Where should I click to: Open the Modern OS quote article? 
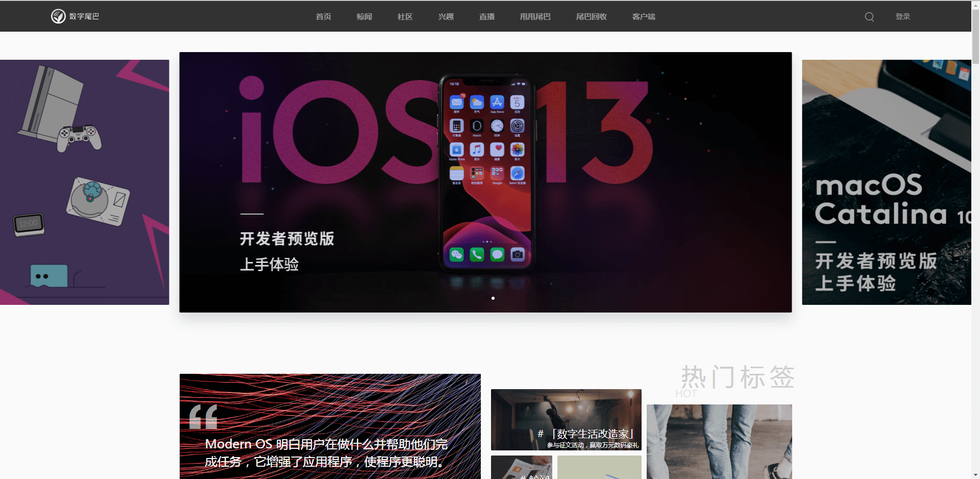[x=330, y=426]
